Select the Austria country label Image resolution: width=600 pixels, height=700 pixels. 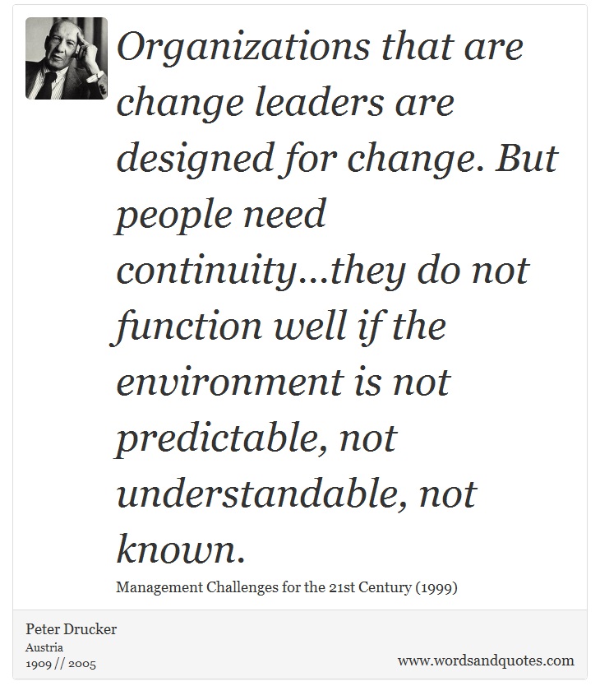(x=44, y=647)
